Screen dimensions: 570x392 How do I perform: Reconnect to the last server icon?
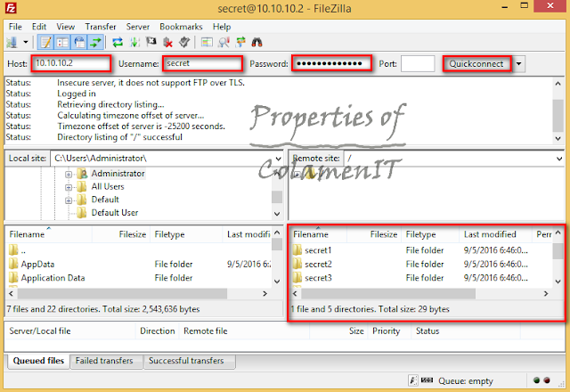[184, 43]
